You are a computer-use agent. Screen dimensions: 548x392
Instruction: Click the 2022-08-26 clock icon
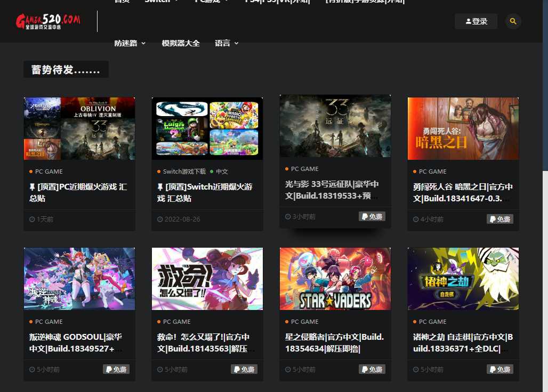(x=160, y=219)
